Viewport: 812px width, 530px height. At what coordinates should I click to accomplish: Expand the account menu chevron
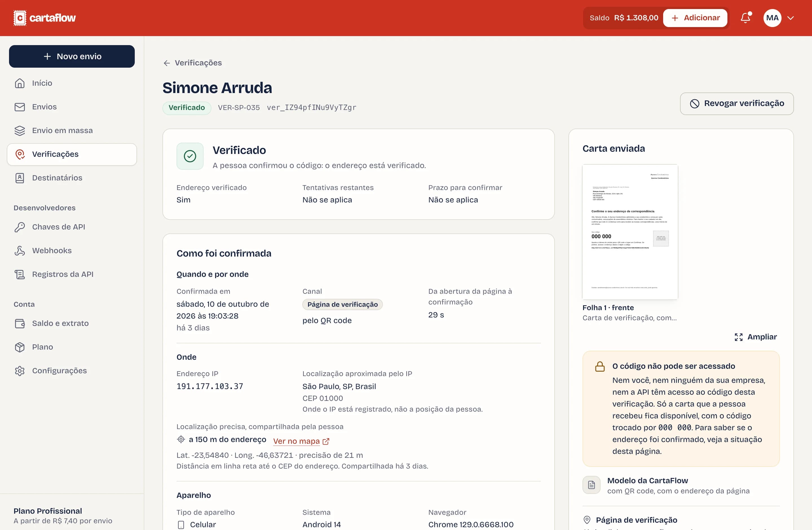tap(791, 18)
